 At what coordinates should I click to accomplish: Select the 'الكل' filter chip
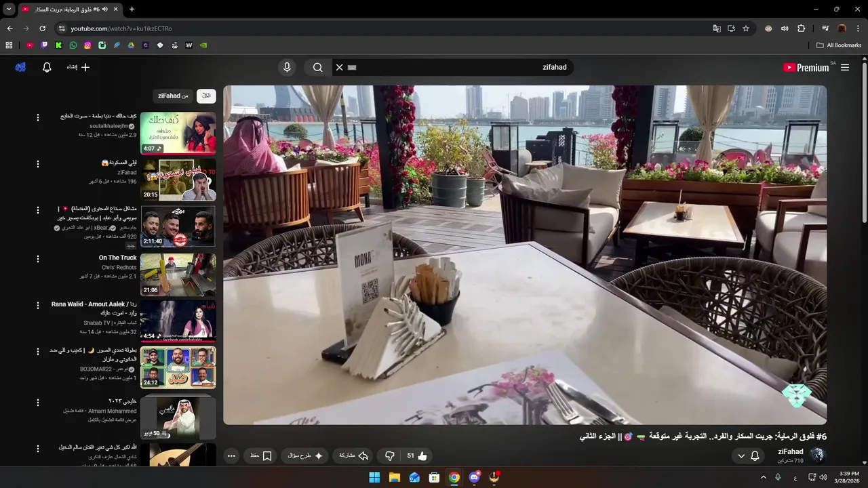206,96
